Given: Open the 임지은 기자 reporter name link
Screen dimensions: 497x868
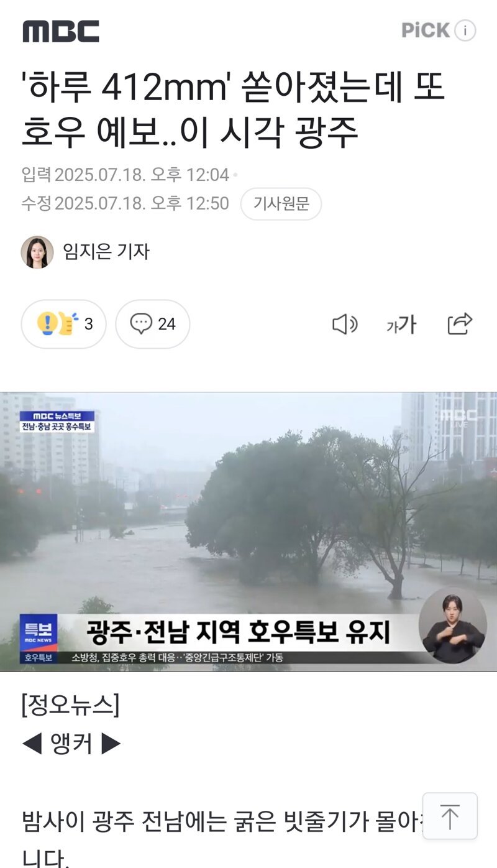Looking at the screenshot, I should [106, 252].
